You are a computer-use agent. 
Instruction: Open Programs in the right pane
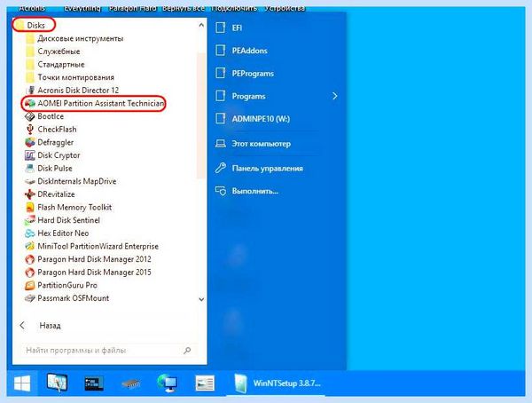pos(248,96)
